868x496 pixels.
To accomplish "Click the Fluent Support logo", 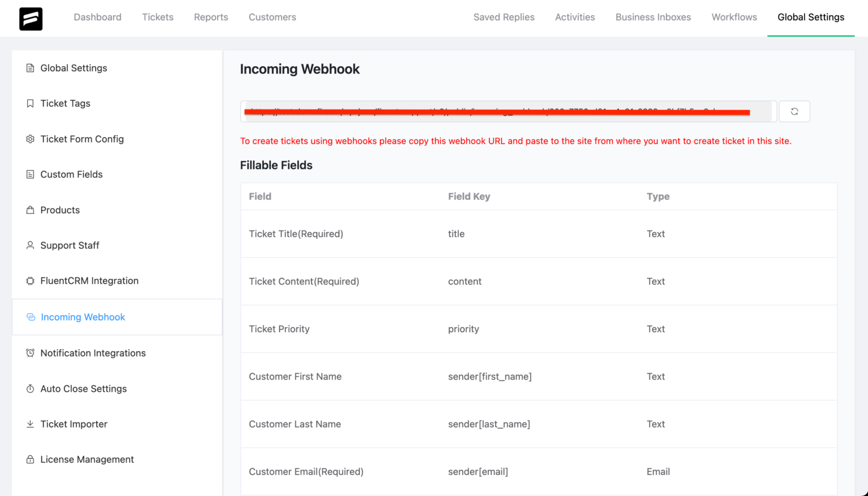I will (x=31, y=18).
